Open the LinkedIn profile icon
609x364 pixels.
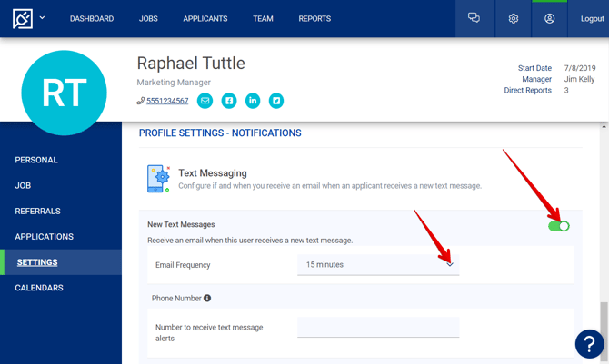coord(253,101)
